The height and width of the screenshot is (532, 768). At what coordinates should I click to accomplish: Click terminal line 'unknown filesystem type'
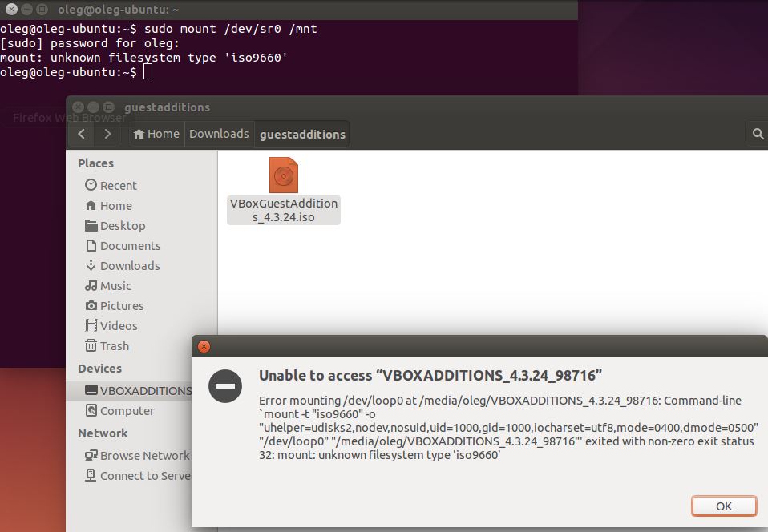[143, 58]
